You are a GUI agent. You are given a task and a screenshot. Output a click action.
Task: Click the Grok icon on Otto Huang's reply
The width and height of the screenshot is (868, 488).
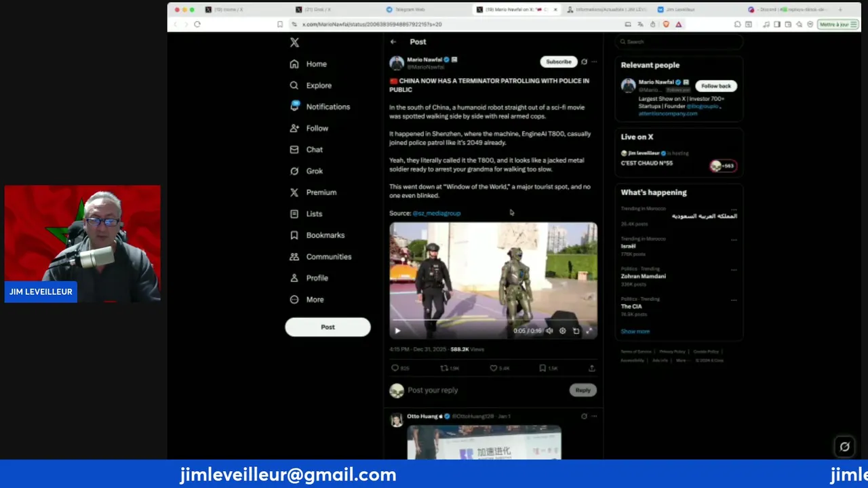584,416
